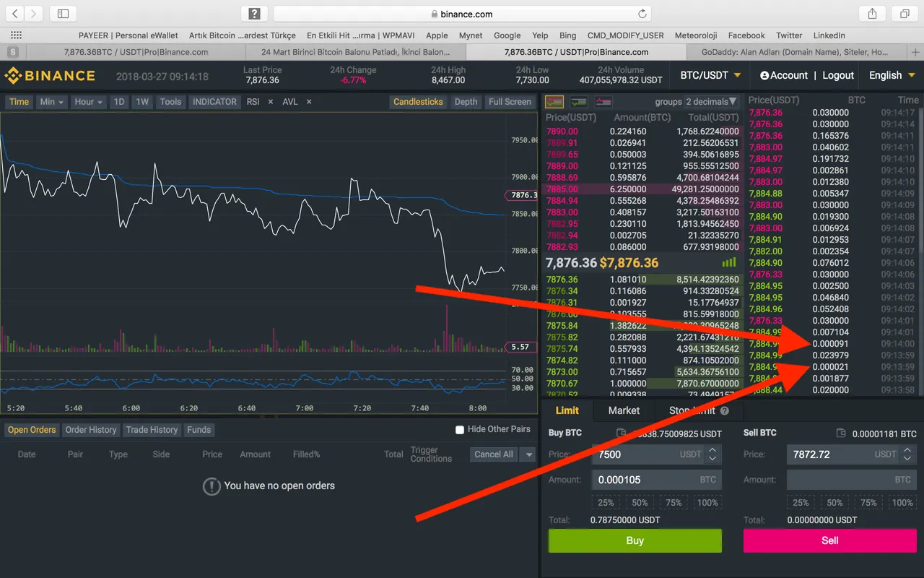Remove the RSI indicator with its X
This screenshot has width=924, height=578.
(x=271, y=102)
